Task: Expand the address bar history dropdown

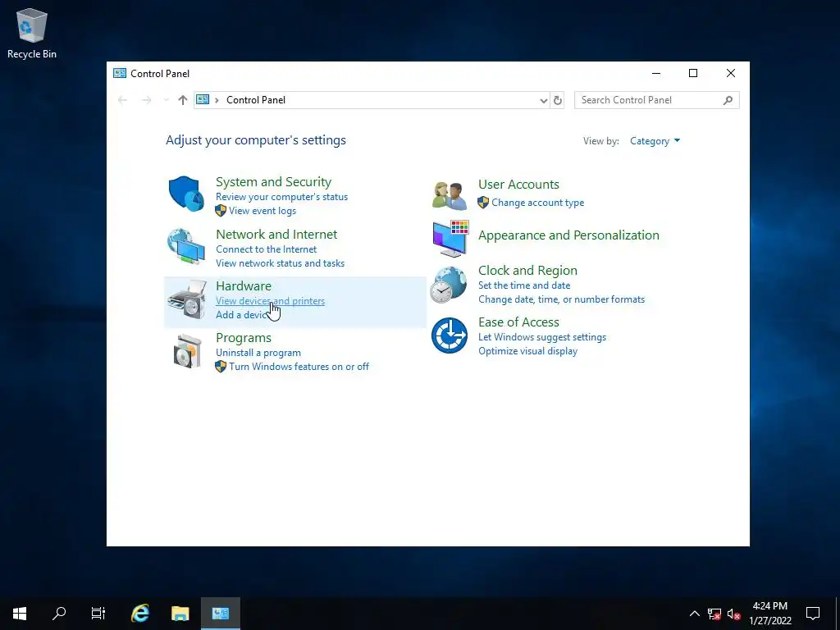Action: point(543,100)
